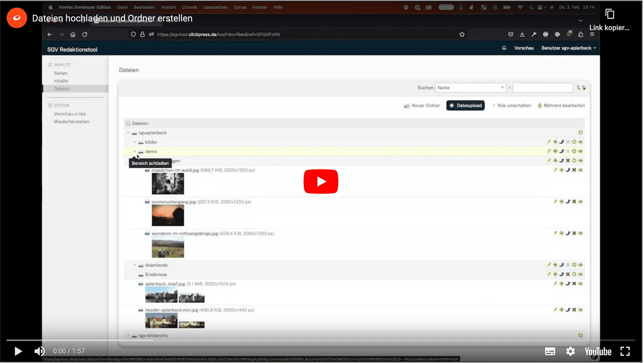
Task: Open Wiederherstellen in the sidebar
Action: (72, 122)
